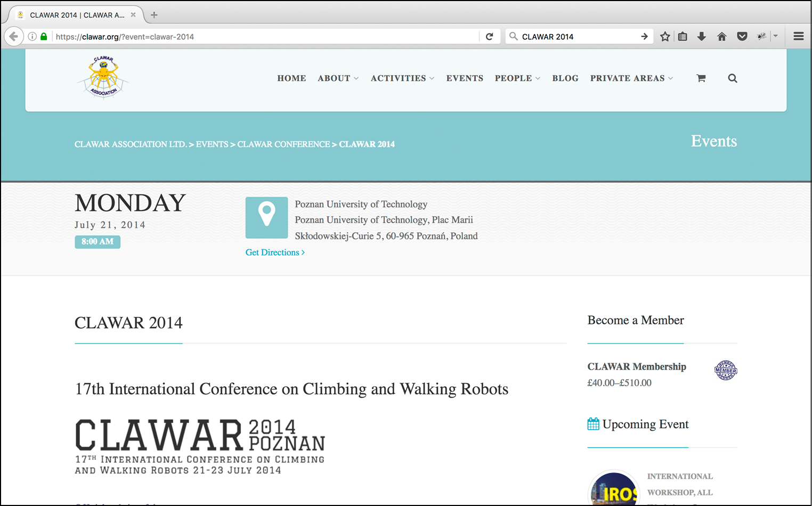812x506 pixels.
Task: Open the CLAWAR Membership product link
Action: [x=637, y=366]
